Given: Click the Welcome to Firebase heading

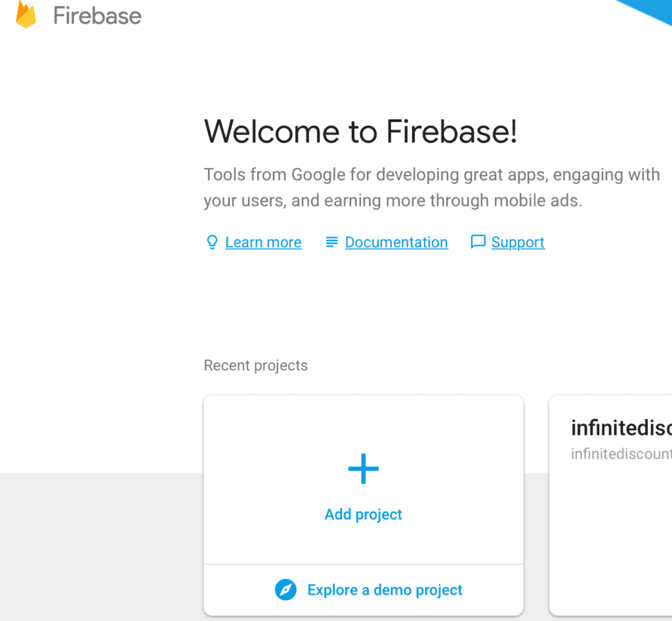Looking at the screenshot, I should point(360,131).
